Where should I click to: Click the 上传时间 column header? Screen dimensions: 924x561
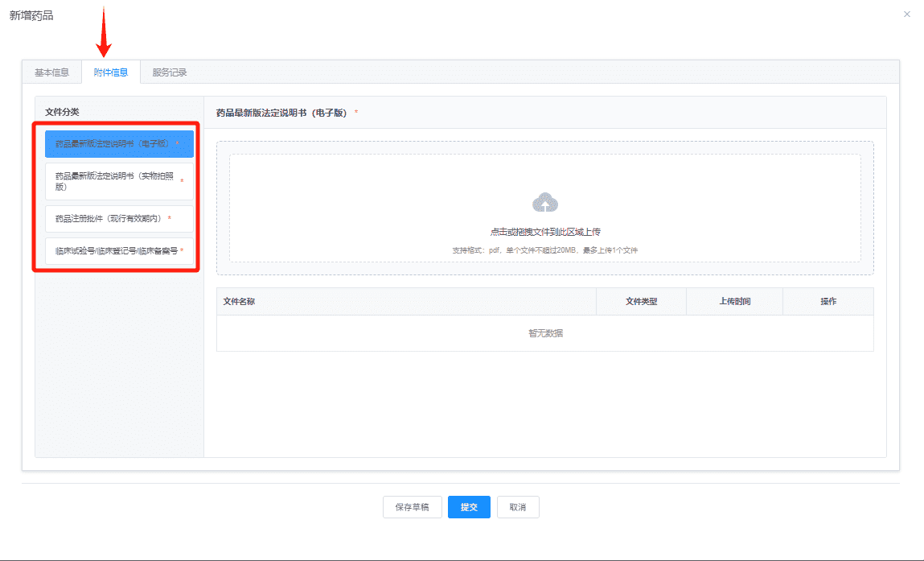[x=735, y=302]
